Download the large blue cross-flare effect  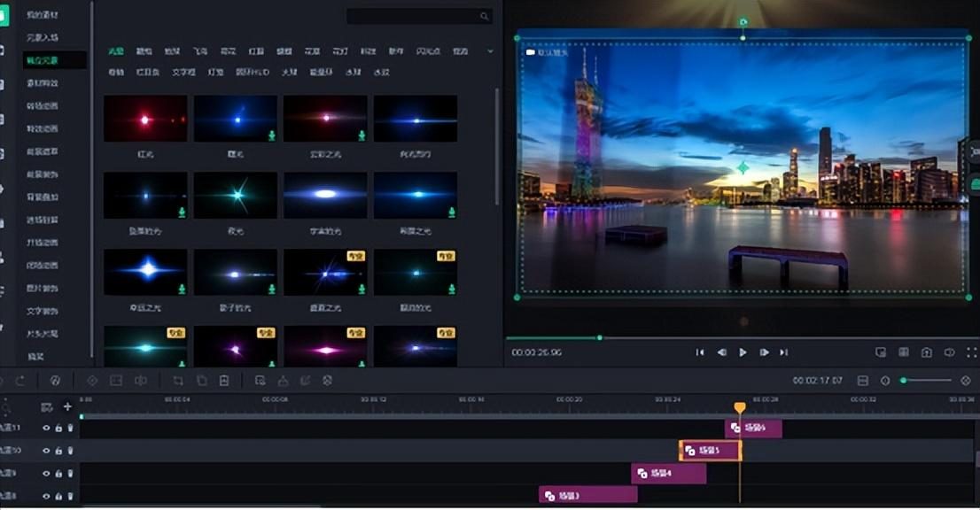click(182, 289)
